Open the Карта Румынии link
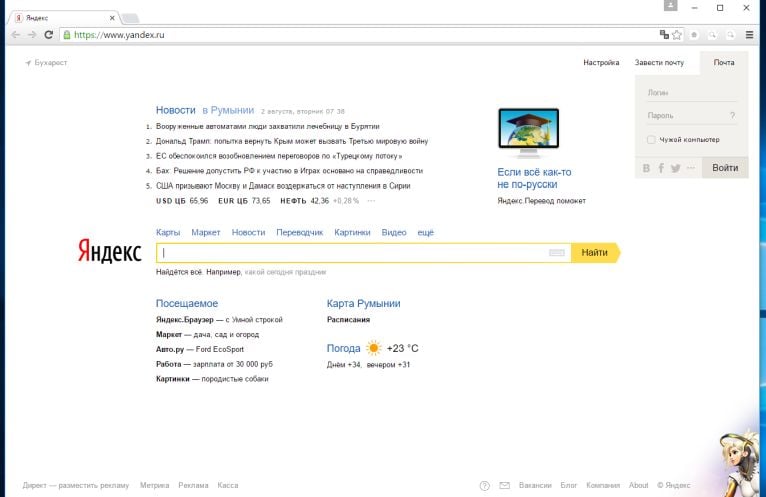This screenshot has height=497, width=766. 363,303
